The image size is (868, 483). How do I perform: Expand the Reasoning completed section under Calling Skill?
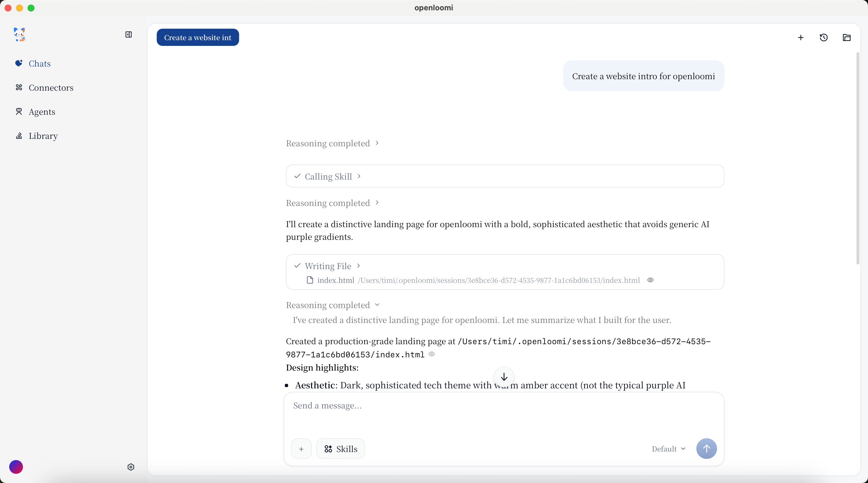(333, 203)
